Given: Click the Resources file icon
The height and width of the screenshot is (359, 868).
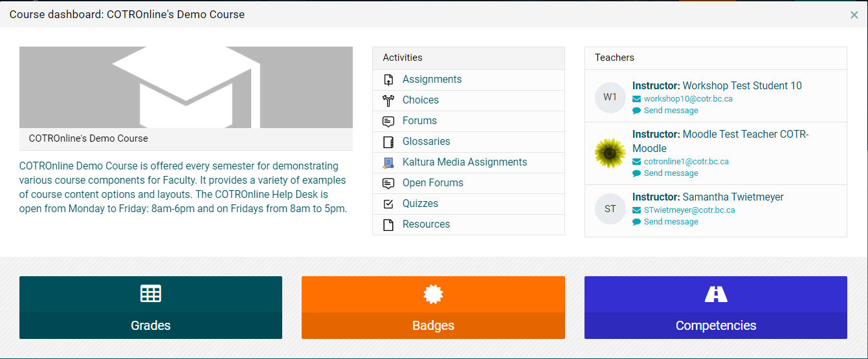Looking at the screenshot, I should [x=388, y=224].
